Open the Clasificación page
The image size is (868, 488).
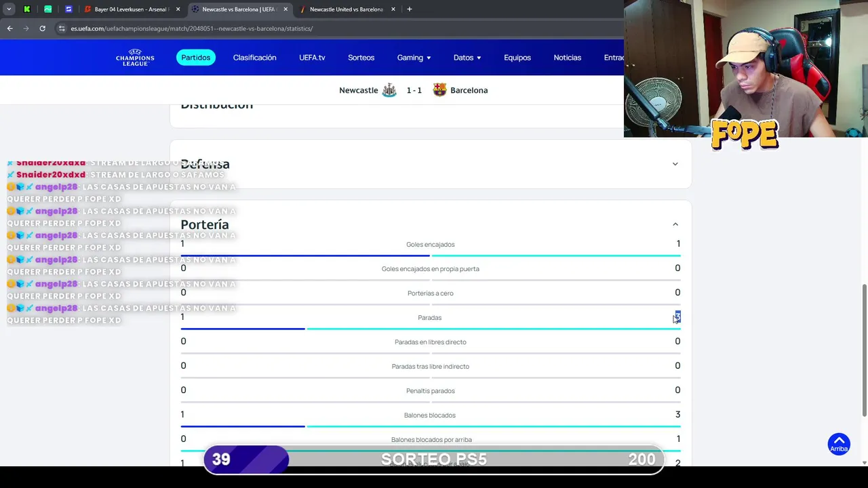click(x=254, y=58)
